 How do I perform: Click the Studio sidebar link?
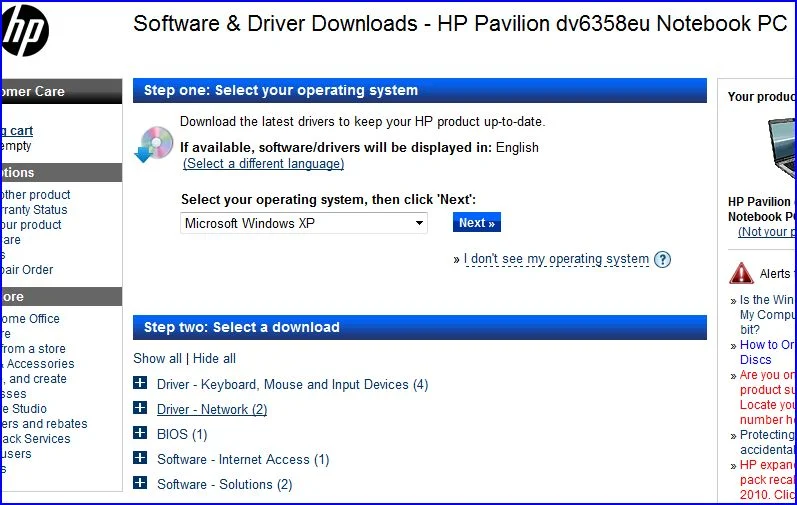pyautogui.click(x=24, y=408)
